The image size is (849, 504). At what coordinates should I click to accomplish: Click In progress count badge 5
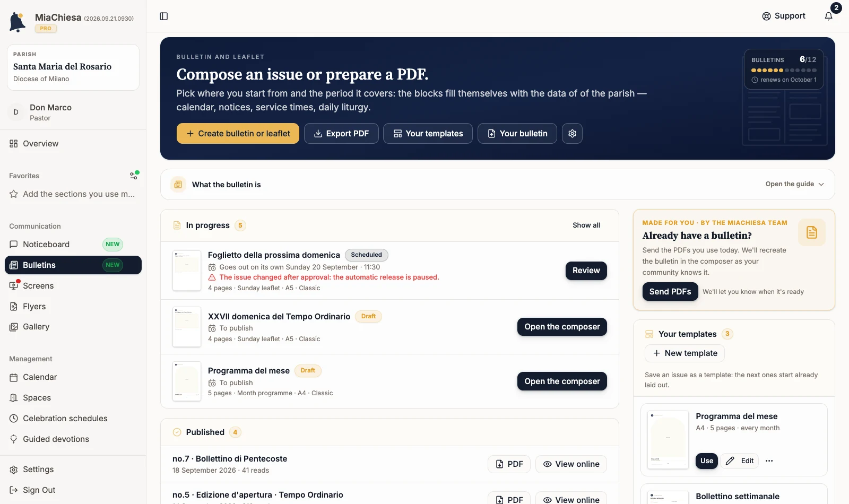(240, 225)
